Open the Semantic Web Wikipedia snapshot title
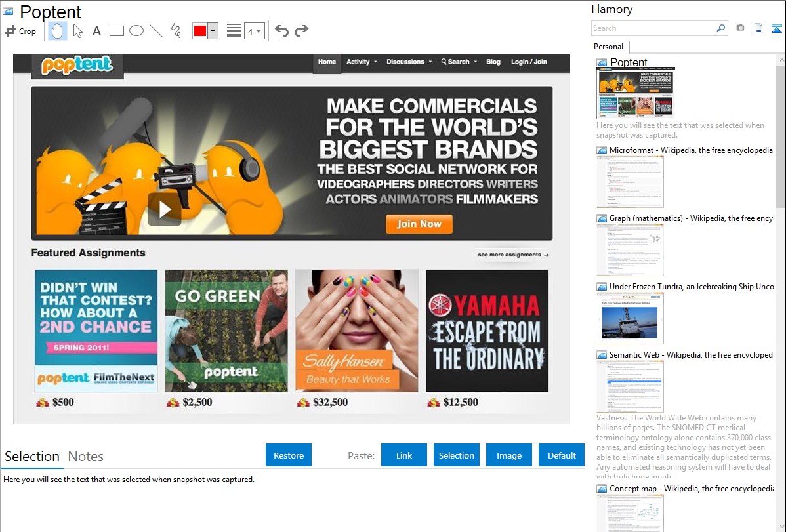This screenshot has height=532, width=786. click(691, 354)
